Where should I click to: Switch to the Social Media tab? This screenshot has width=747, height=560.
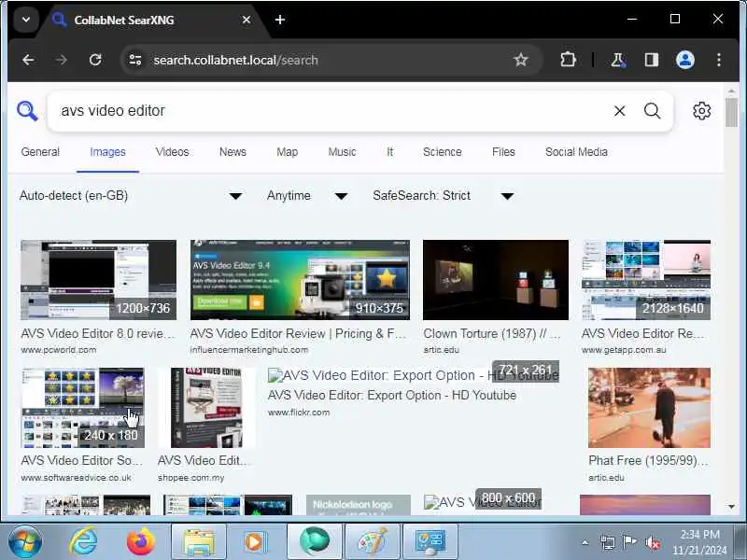[x=576, y=152]
